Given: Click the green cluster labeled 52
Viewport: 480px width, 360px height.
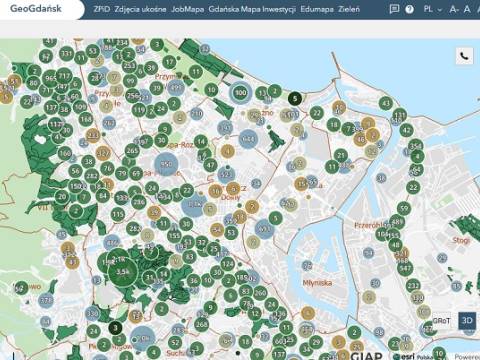Looking at the screenshot, I should tap(175, 342).
